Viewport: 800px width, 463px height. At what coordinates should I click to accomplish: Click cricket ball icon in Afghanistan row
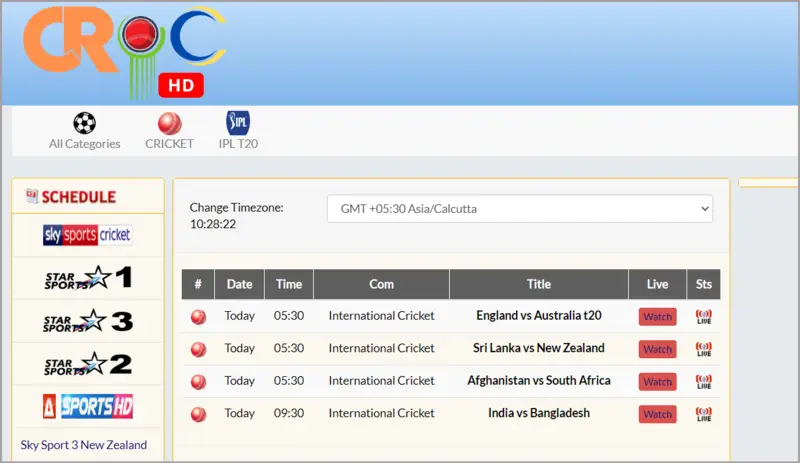point(198,382)
